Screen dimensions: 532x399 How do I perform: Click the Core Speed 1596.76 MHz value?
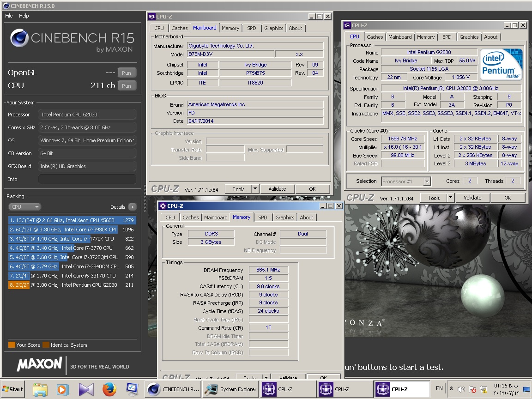402,139
